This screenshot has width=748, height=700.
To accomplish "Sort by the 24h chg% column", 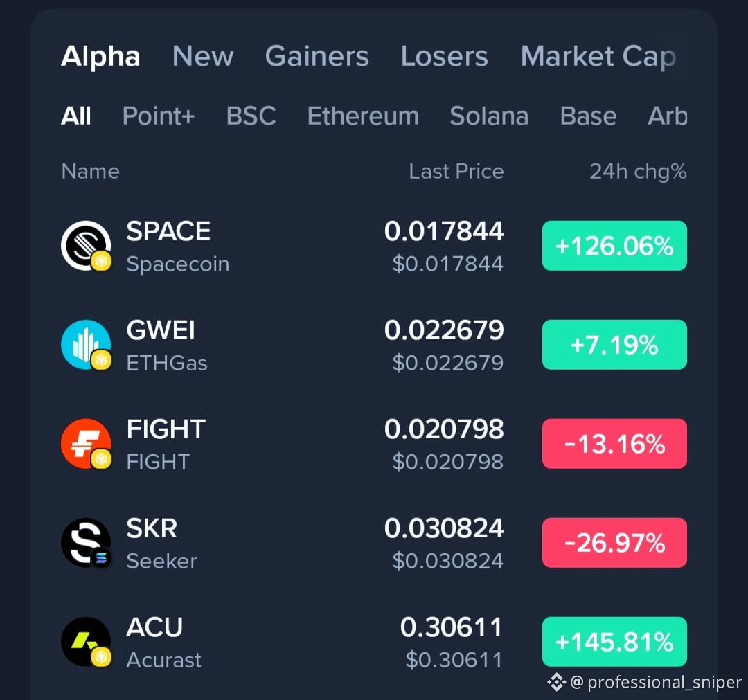I will [x=638, y=171].
